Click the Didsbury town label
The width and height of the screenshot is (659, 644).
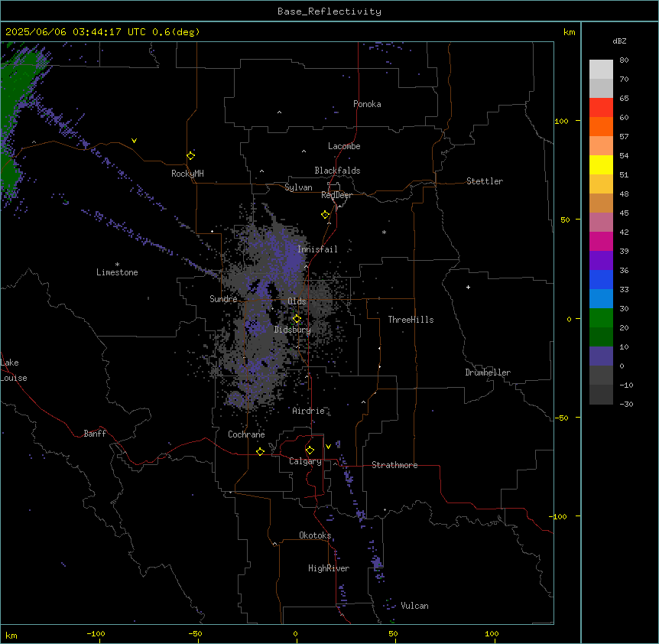pyautogui.click(x=293, y=330)
